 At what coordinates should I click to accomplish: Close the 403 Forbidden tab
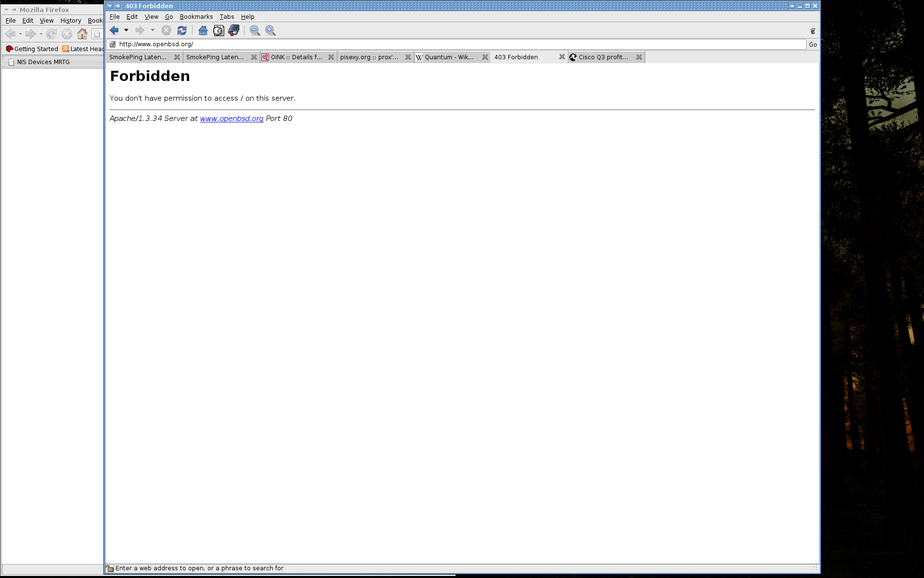[562, 57]
